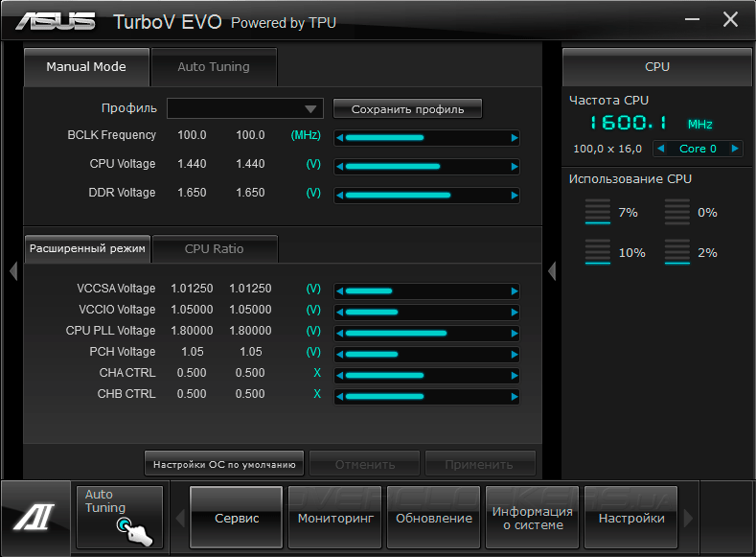Viewport: 756px width, 557px height.
Task: Collapse the left panel arrow
Action: click(x=13, y=271)
